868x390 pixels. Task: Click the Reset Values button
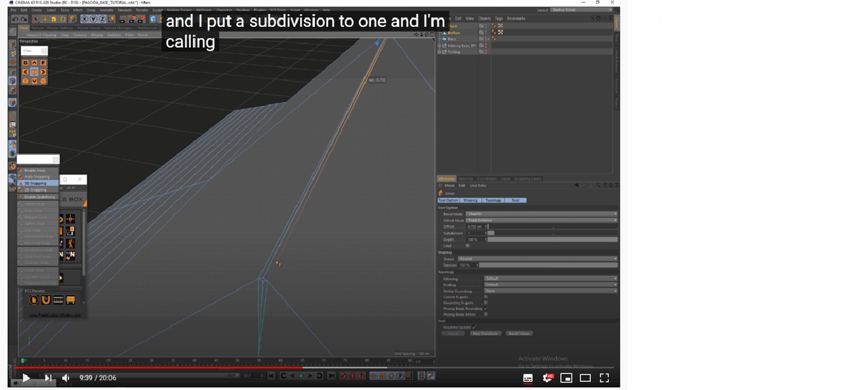518,334
